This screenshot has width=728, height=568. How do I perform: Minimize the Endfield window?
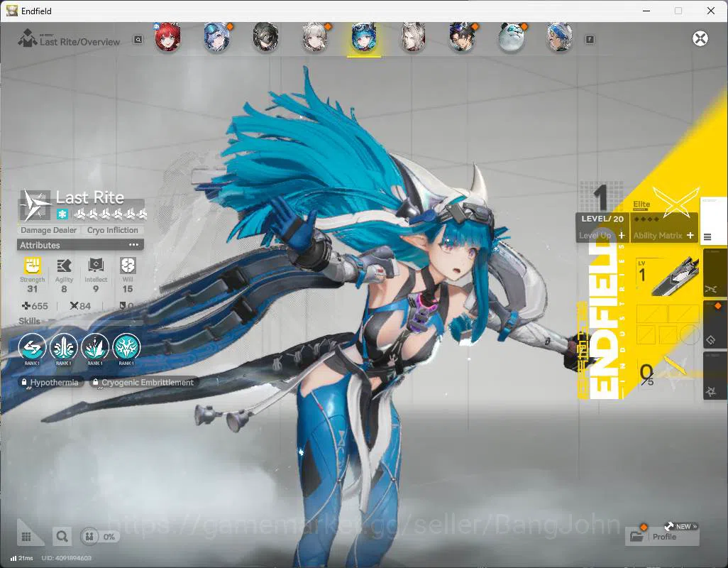click(x=646, y=11)
